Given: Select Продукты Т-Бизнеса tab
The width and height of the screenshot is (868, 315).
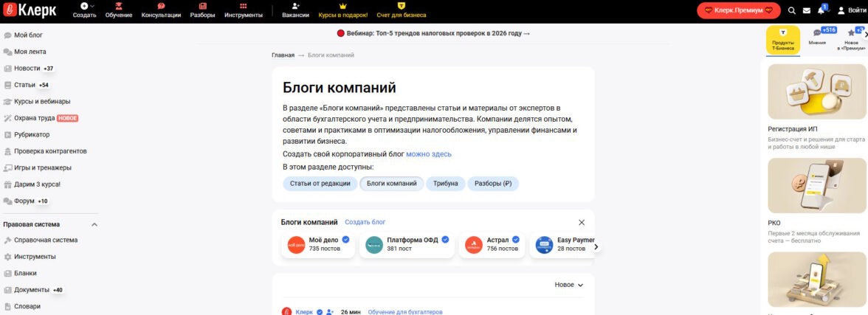Looking at the screenshot, I should 782,39.
